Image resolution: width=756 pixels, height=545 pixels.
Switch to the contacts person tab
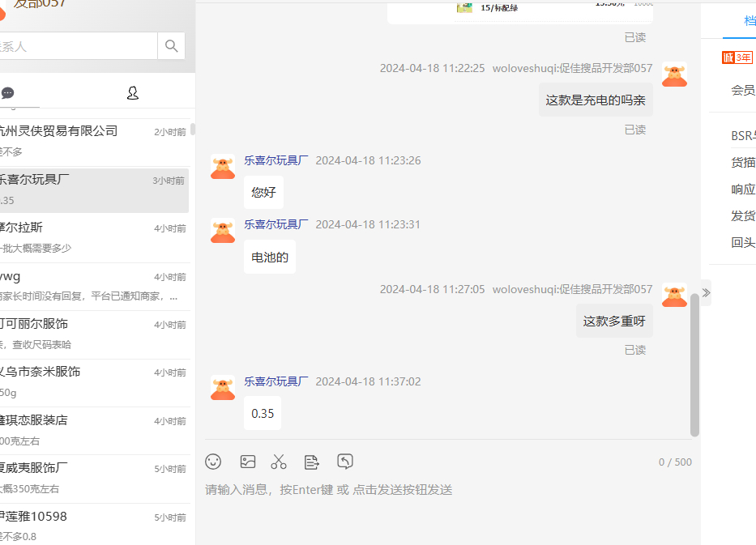pyautogui.click(x=133, y=93)
